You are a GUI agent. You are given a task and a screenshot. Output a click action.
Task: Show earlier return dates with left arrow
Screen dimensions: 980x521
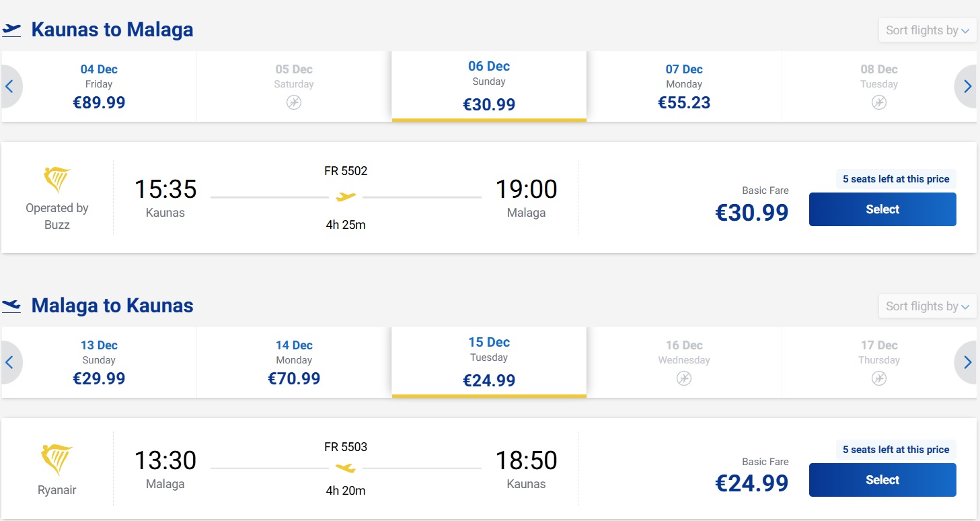coord(11,362)
